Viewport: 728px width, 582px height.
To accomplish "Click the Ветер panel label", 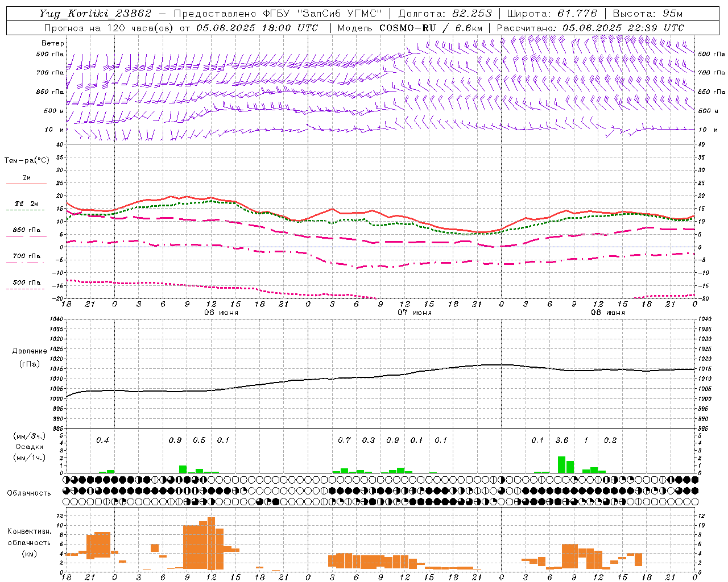I will point(53,43).
